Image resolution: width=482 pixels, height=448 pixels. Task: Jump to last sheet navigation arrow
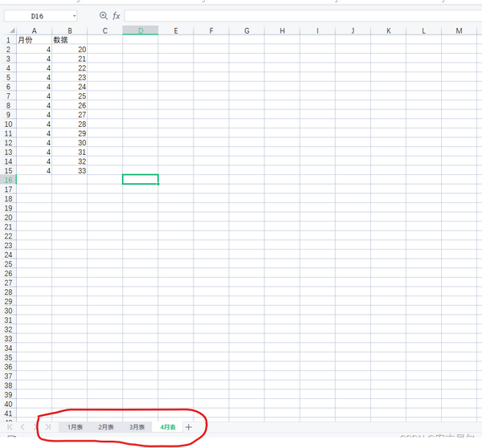tap(48, 427)
